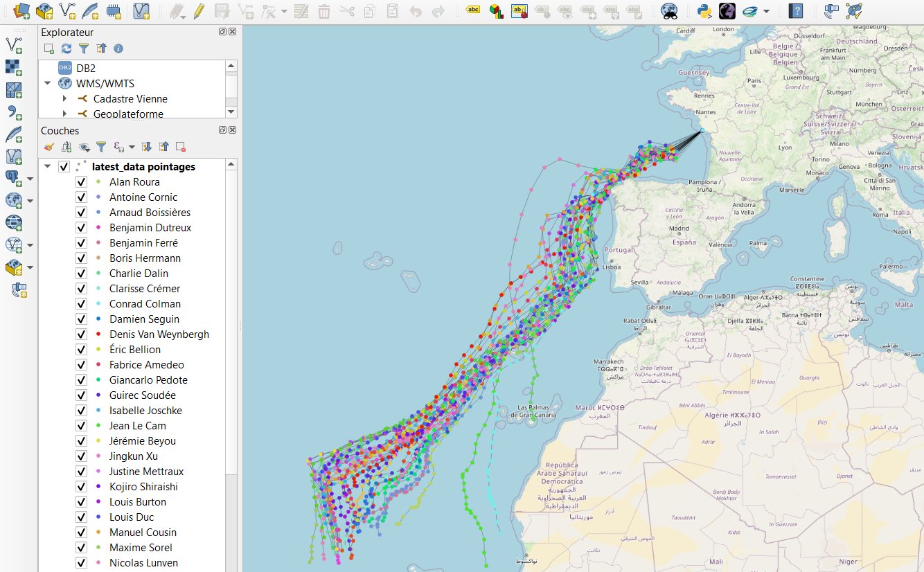Expand the Geoplateforme connection
The width and height of the screenshot is (924, 572).
pos(64,114)
